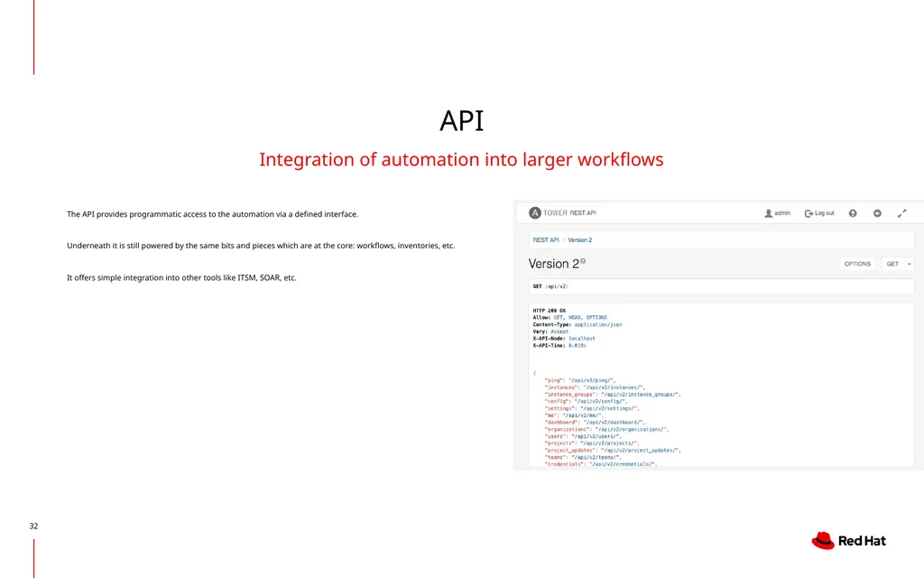
Task: Open the "/api/v2/users/" endpoint link
Action: (x=596, y=436)
